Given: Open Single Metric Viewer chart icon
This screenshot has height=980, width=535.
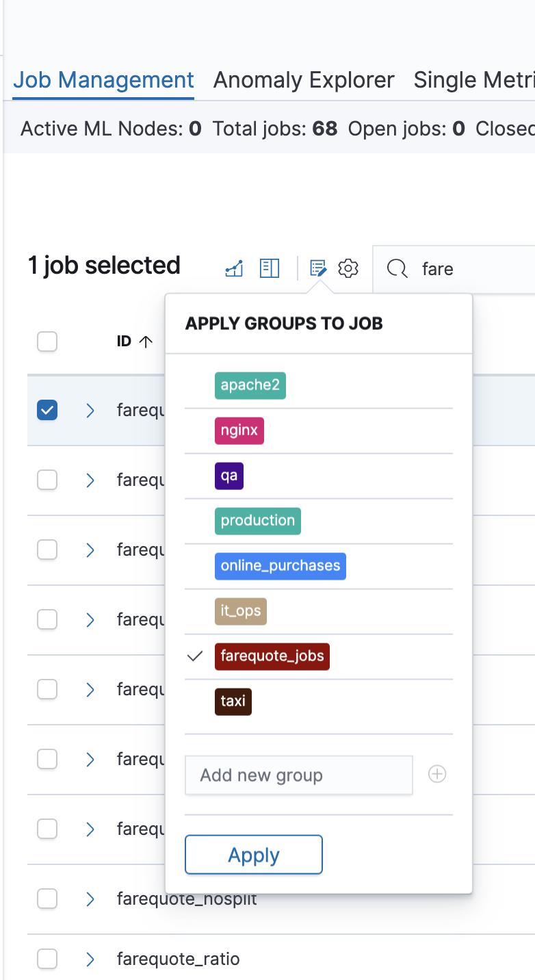Looking at the screenshot, I should coord(234,269).
